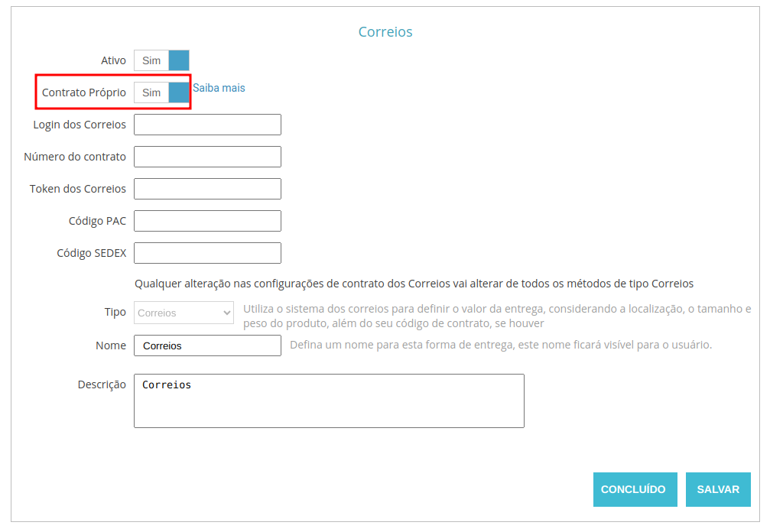Click the 'Qualquer alteração nas configurações' notice text
Image resolution: width=770 pixels, height=532 pixels.
click(x=414, y=284)
